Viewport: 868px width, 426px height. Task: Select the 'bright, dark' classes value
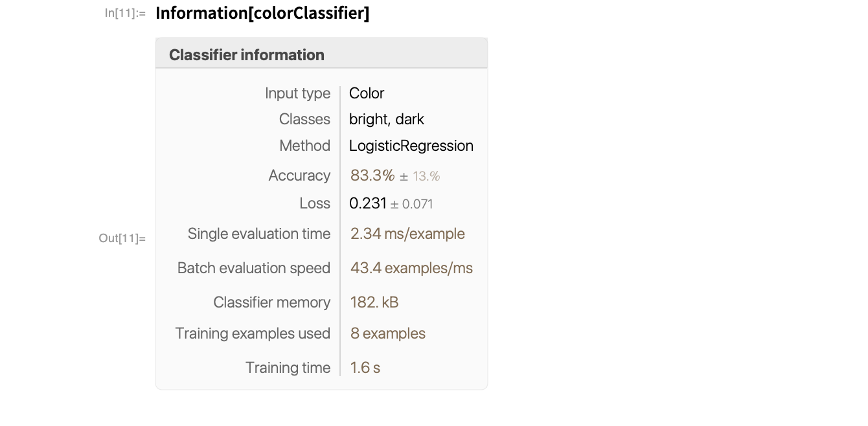pyautogui.click(x=387, y=119)
